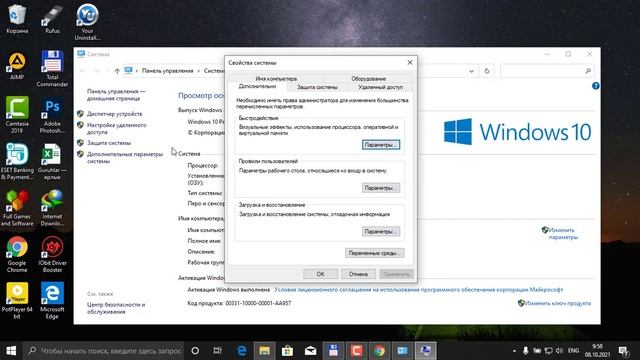Open Camtasia from the taskbar
Viewport: 640px width, 360px height.
coord(356,351)
